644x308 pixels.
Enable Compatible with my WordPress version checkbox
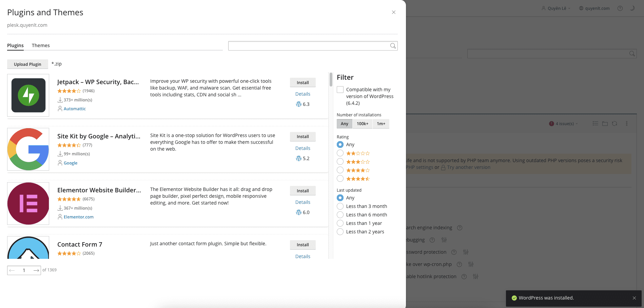tap(340, 90)
